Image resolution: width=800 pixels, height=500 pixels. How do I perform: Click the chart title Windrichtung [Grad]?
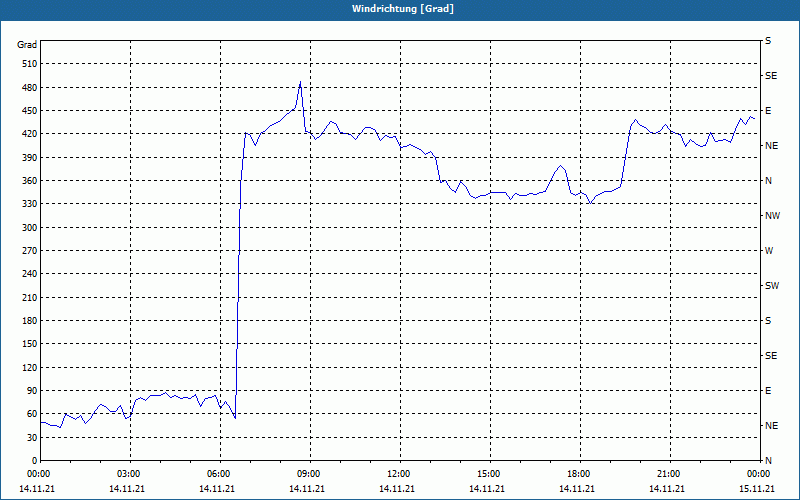(403, 9)
